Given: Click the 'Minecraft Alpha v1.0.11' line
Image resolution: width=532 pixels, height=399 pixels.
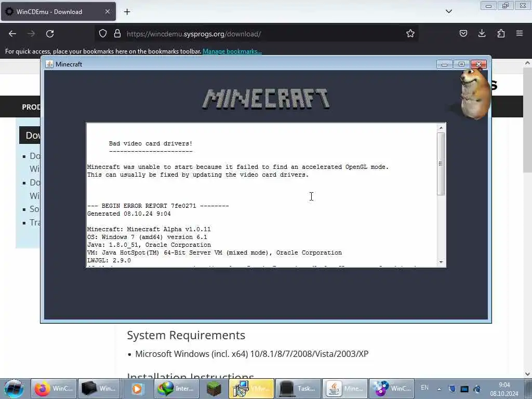Looking at the screenshot, I should pos(149,229).
